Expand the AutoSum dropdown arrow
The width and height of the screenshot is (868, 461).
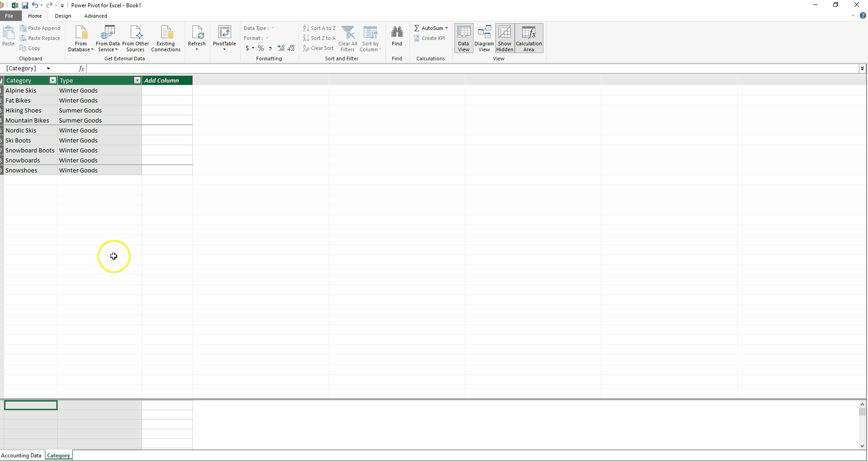(446, 28)
